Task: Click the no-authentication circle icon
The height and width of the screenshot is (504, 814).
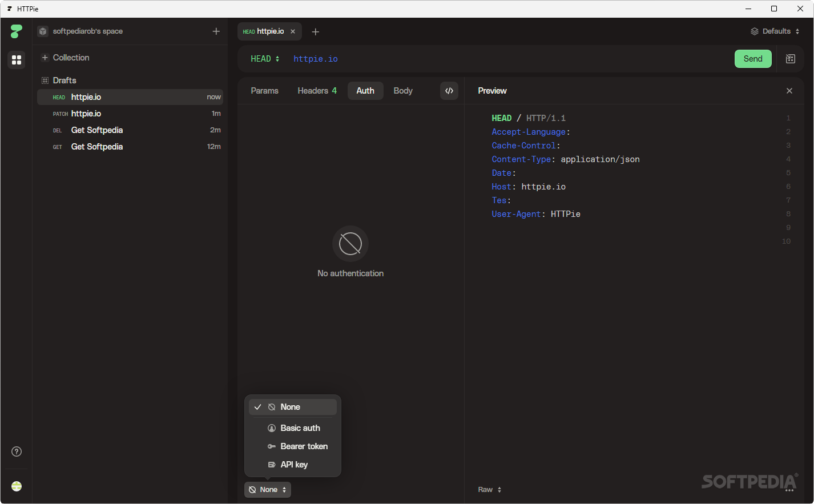Action: coord(350,244)
